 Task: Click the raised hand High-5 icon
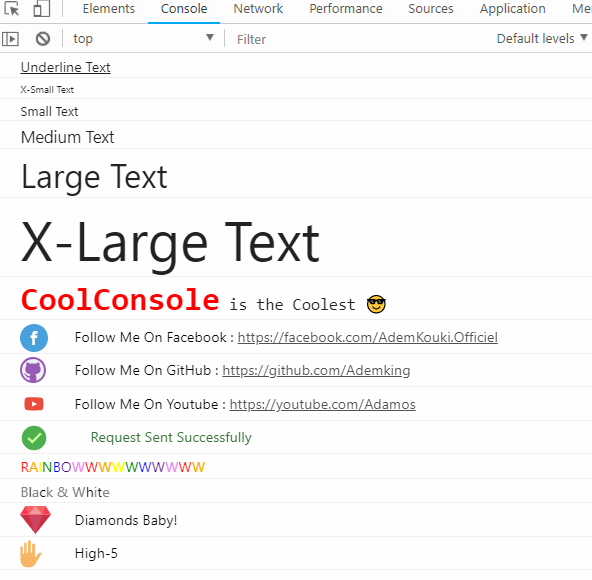31,554
